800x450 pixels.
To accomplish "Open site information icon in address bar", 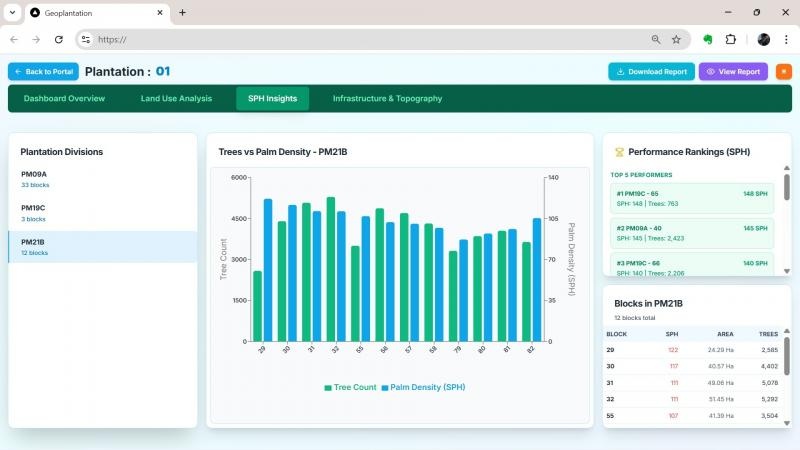I will coord(86,39).
